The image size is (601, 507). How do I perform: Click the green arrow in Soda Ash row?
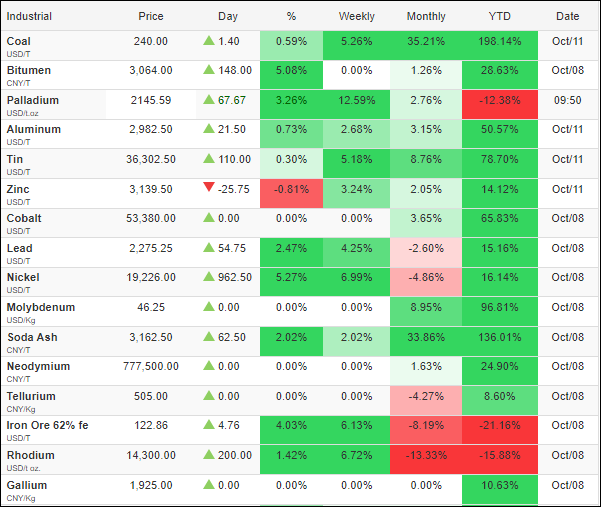tap(209, 338)
